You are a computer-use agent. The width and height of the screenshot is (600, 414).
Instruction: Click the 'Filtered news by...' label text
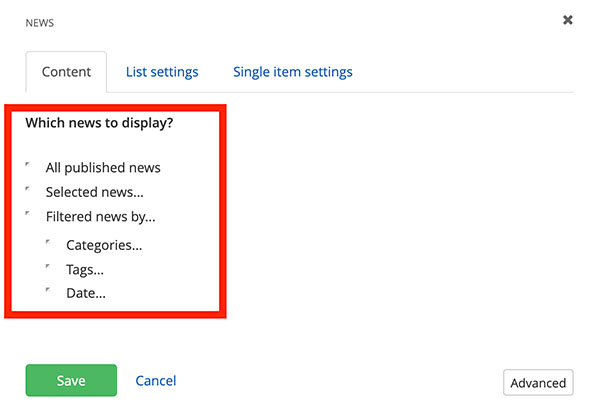tap(100, 216)
